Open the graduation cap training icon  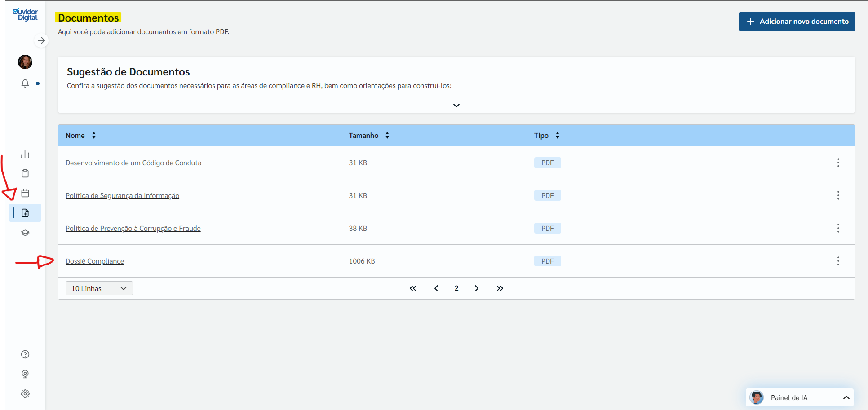pos(25,233)
